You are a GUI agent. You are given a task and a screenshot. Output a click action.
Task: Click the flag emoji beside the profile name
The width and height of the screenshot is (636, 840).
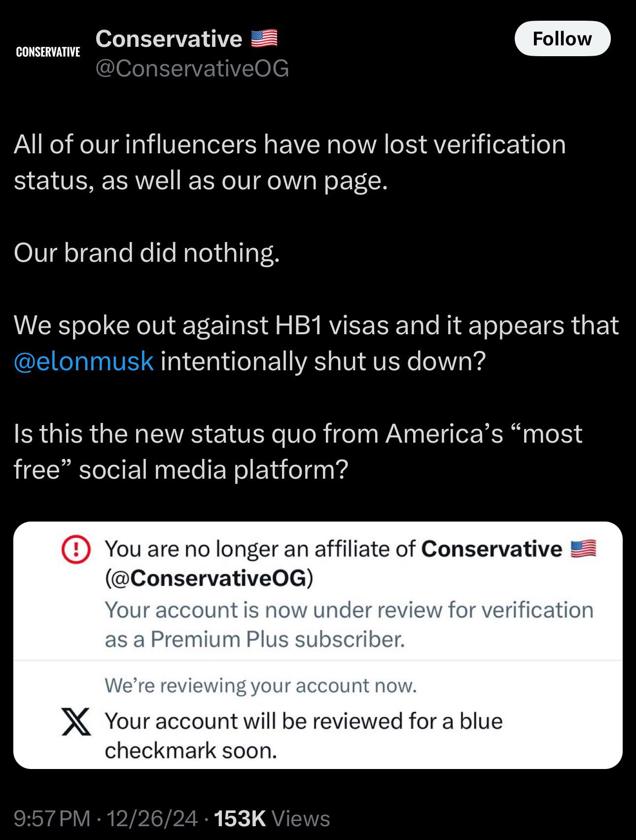[264, 38]
